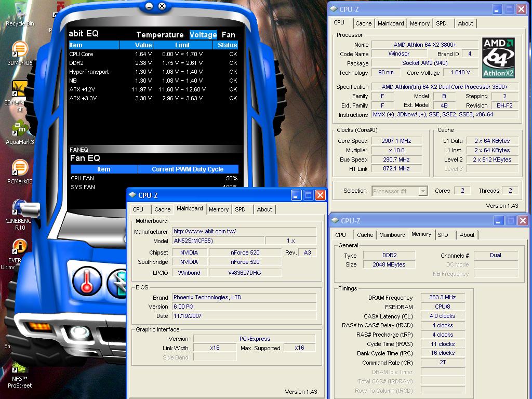The image size is (532, 399).
Task: Go to SPD tab in the memory CPU-Z window
Action: point(443,235)
